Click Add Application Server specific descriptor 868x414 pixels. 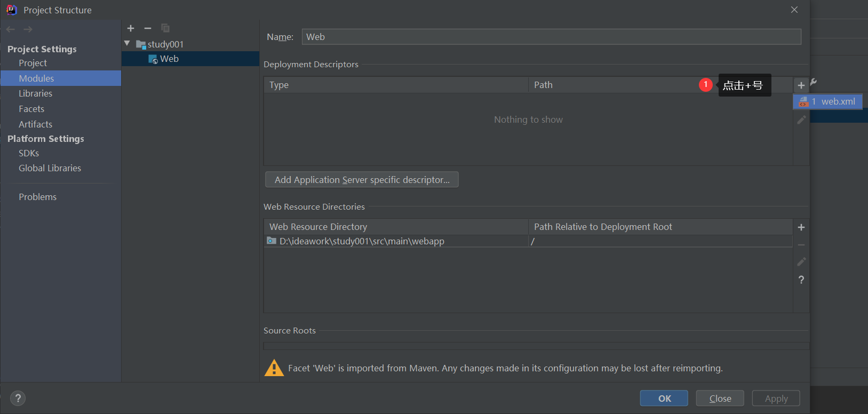point(362,180)
